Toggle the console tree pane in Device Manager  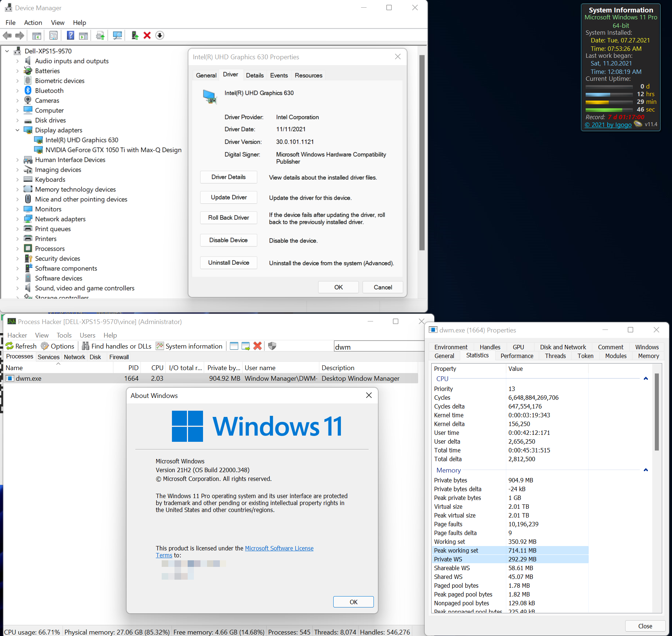[x=37, y=35]
